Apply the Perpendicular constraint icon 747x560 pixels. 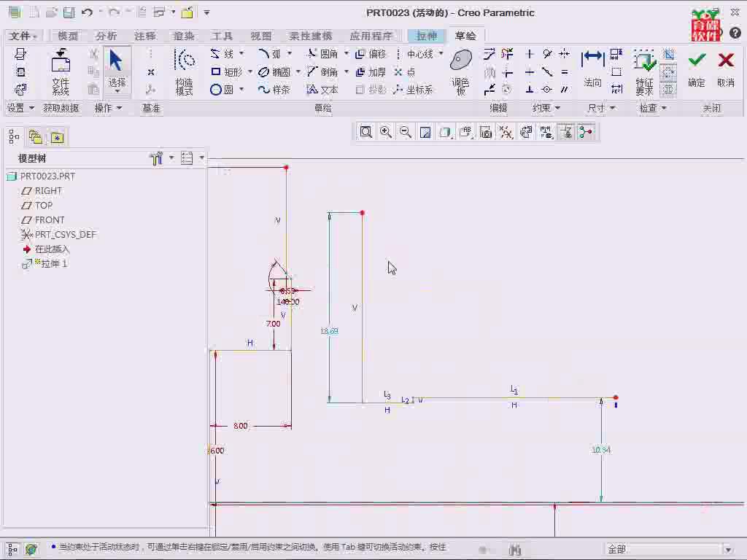tap(530, 90)
